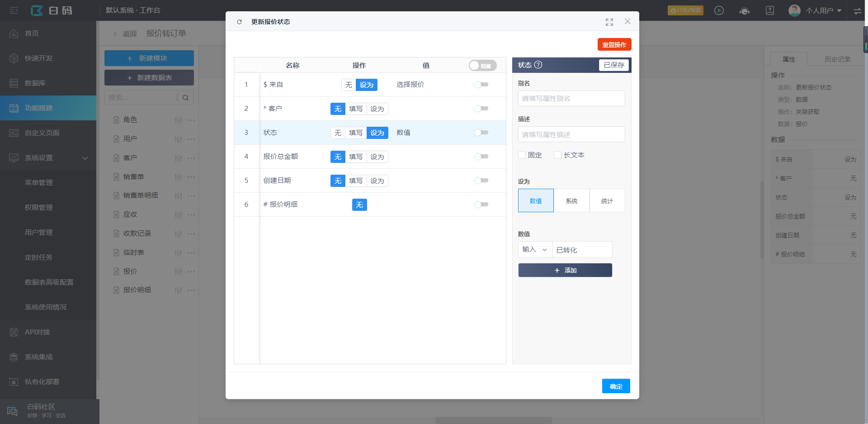Open the more options dots for 用户 row
This screenshot has height=424, width=868.
[x=191, y=139]
